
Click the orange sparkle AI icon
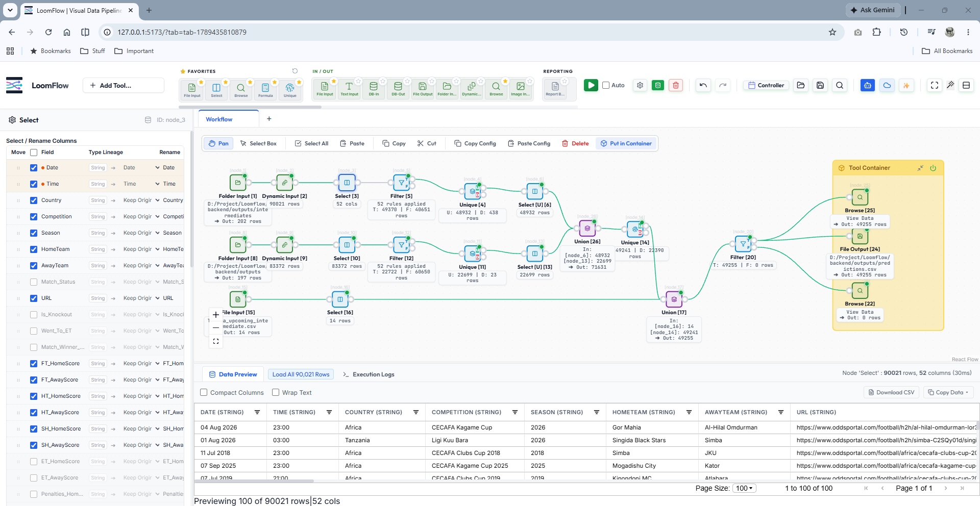tap(906, 85)
